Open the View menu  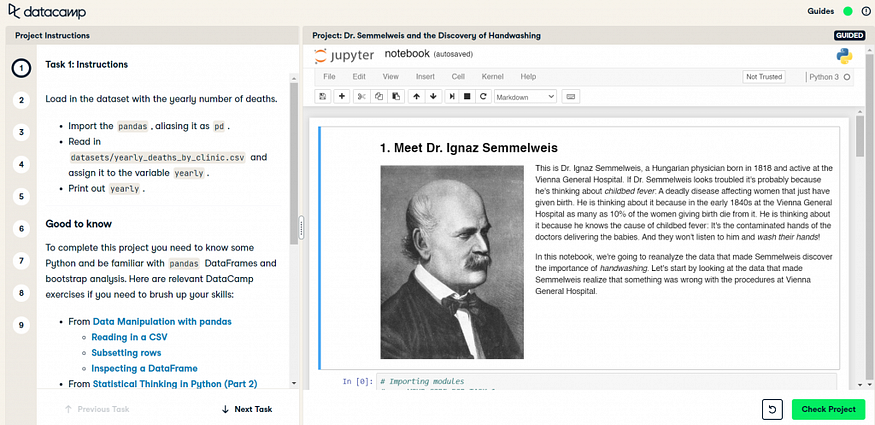point(391,77)
